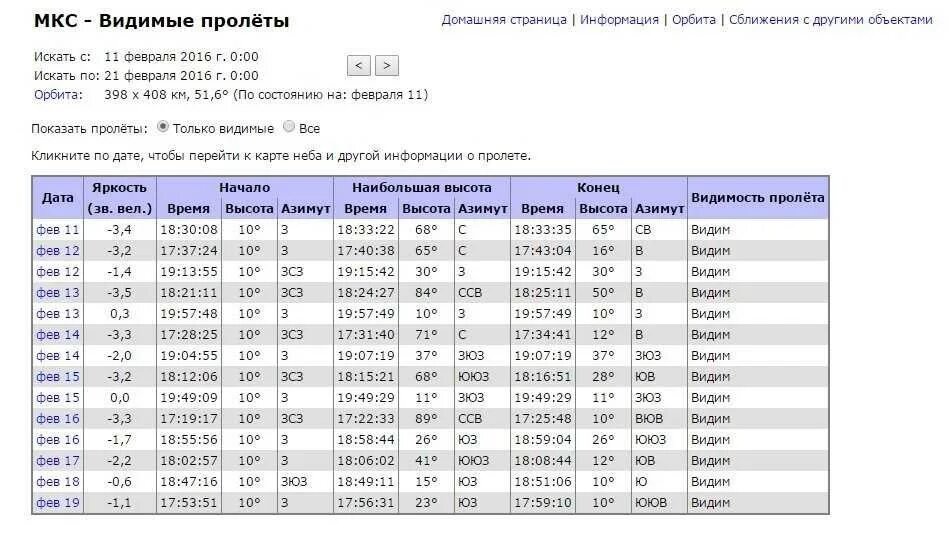The width and height of the screenshot is (951, 536).
Task: Select the Только видимые radio button
Action: pos(163,127)
